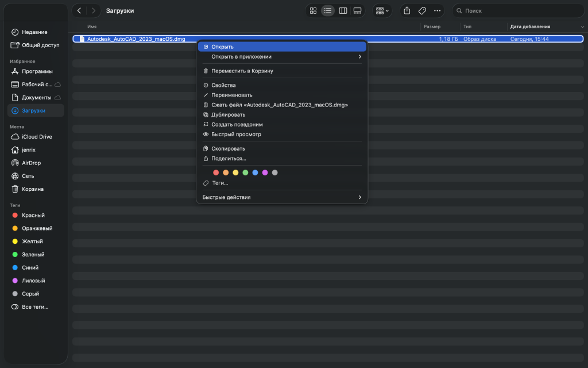This screenshot has width=588, height=368.
Task: Switch to icon grid view
Action: tap(313, 10)
